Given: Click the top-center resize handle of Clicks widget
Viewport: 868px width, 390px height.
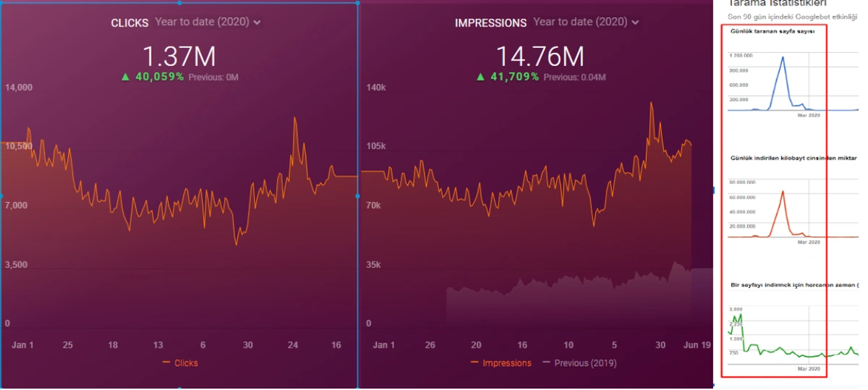Looking at the screenshot, I should [x=179, y=3].
